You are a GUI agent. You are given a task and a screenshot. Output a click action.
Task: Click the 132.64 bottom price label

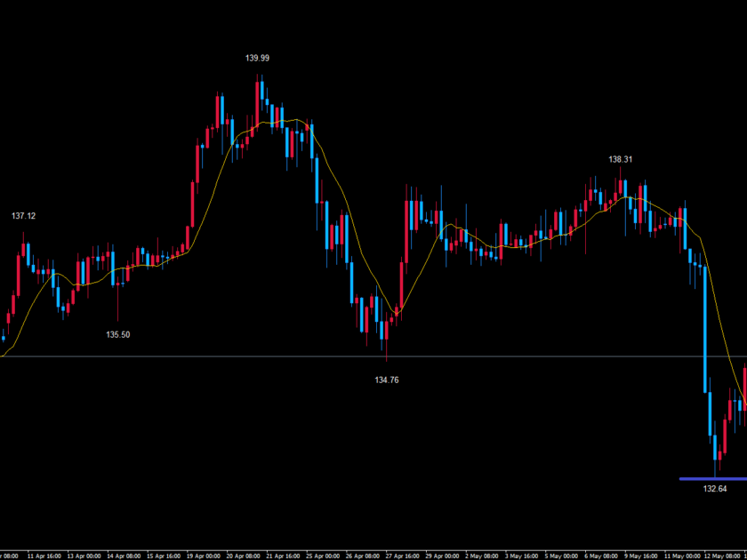(716, 489)
